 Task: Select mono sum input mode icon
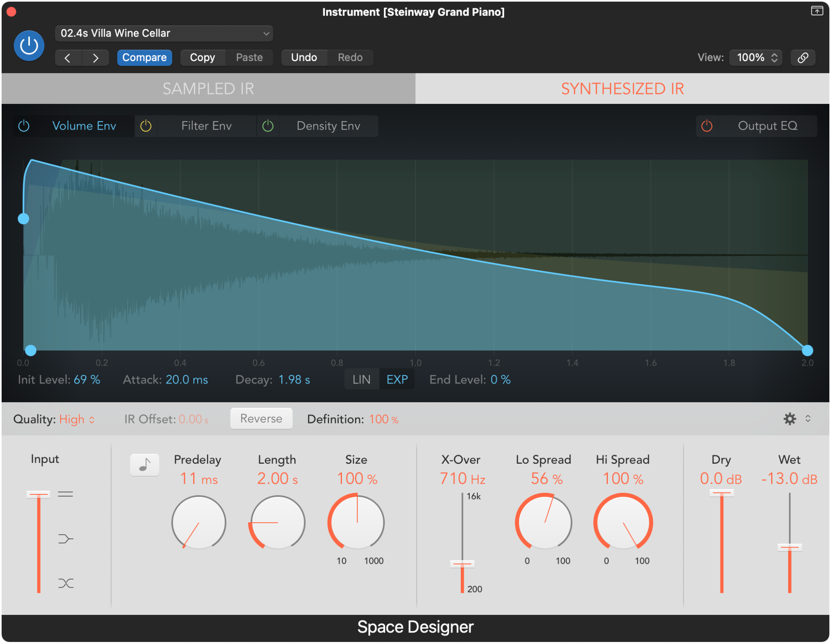tap(66, 539)
